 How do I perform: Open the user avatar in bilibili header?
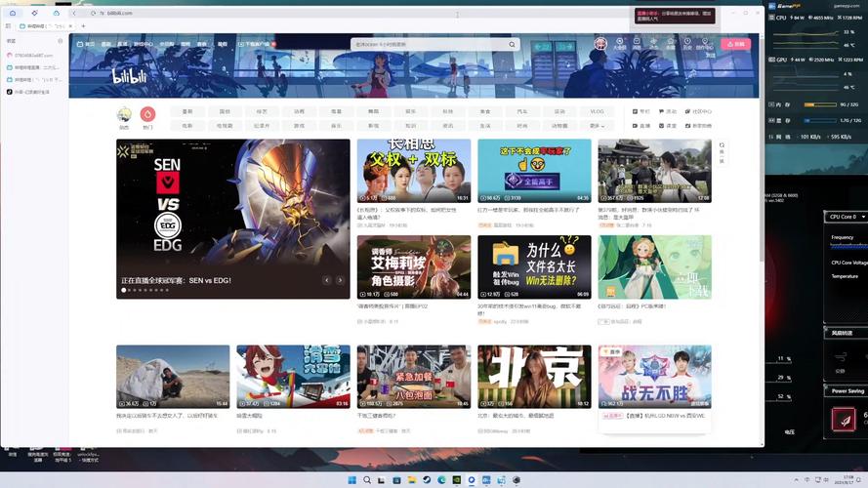pos(600,43)
